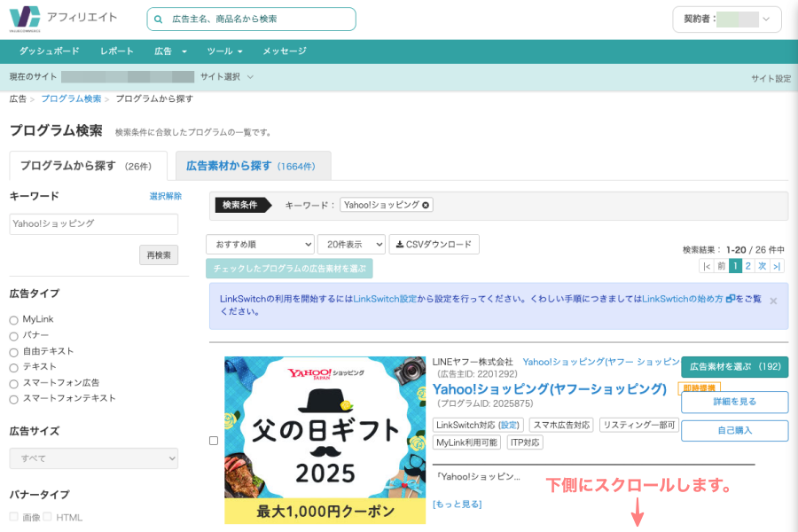Select スマートフォンテキスト radio option

[x=13, y=399]
